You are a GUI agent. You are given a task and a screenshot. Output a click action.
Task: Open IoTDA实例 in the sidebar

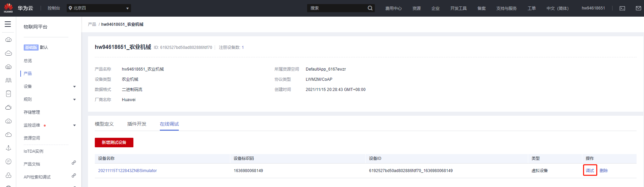point(34,151)
